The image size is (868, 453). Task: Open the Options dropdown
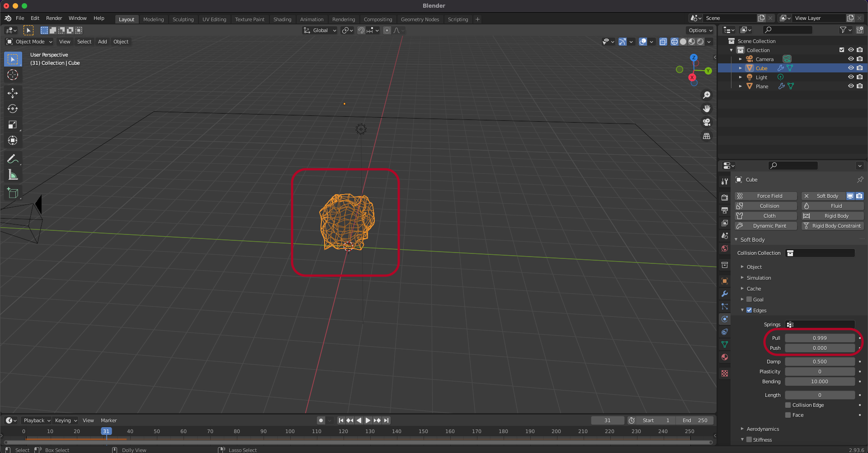(x=700, y=30)
